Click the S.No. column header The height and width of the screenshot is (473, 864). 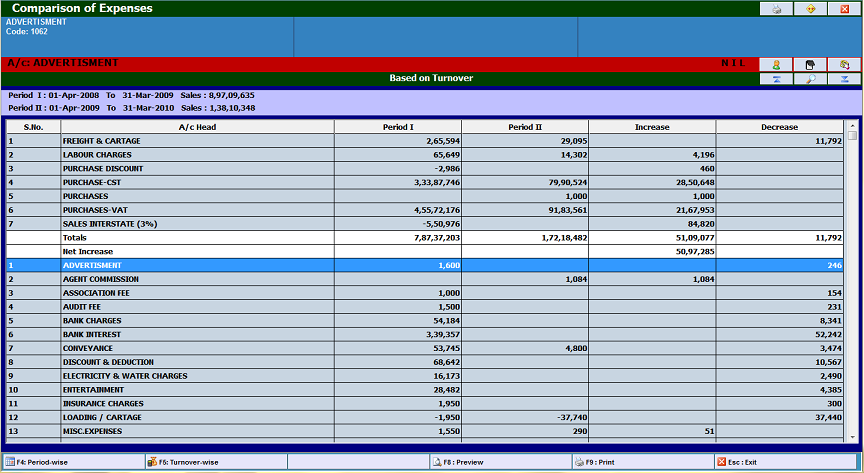(34, 127)
